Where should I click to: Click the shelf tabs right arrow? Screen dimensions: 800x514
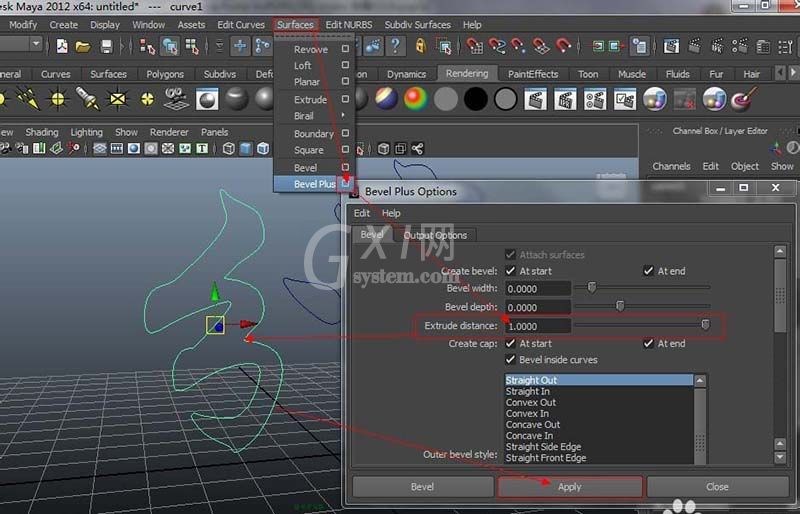(x=793, y=73)
